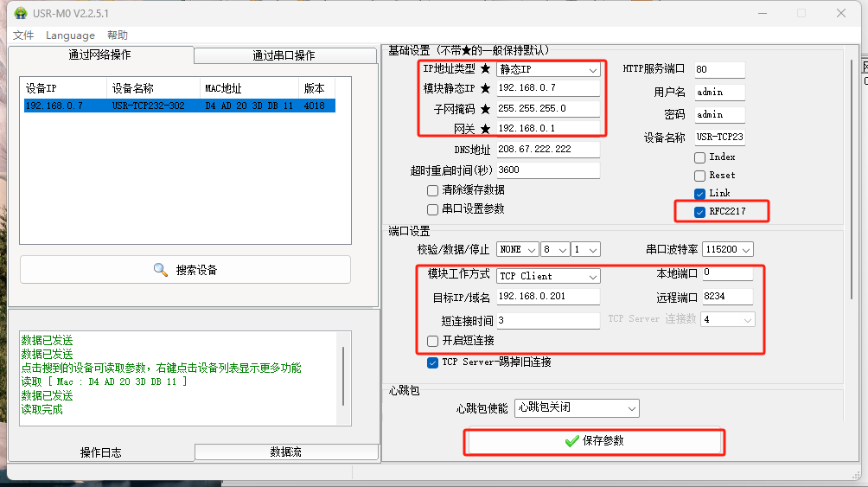Click the green checkmark icon on save button
The width and height of the screenshot is (868, 487).
(571, 441)
